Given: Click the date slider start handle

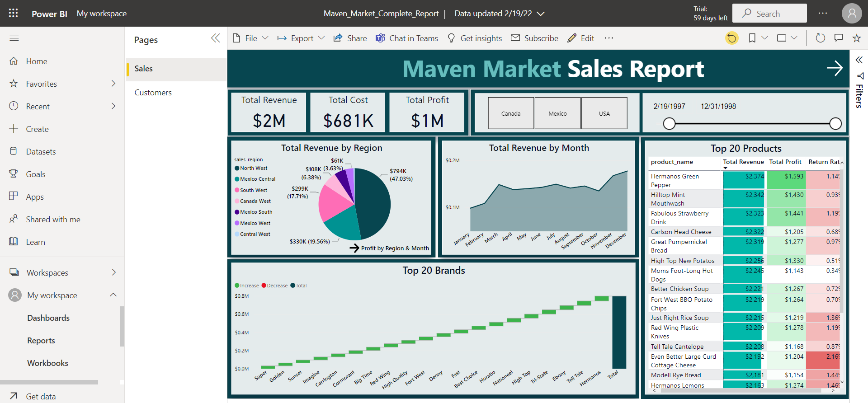Looking at the screenshot, I should (669, 123).
